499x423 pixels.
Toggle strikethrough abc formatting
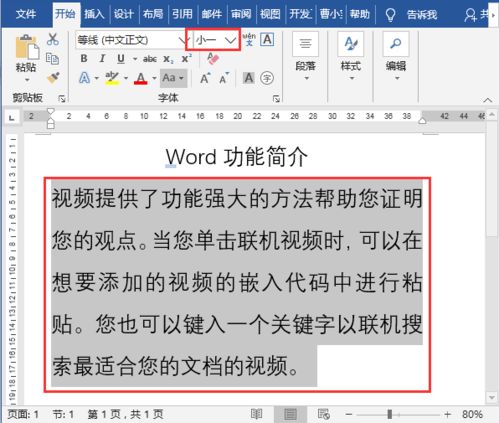point(150,59)
